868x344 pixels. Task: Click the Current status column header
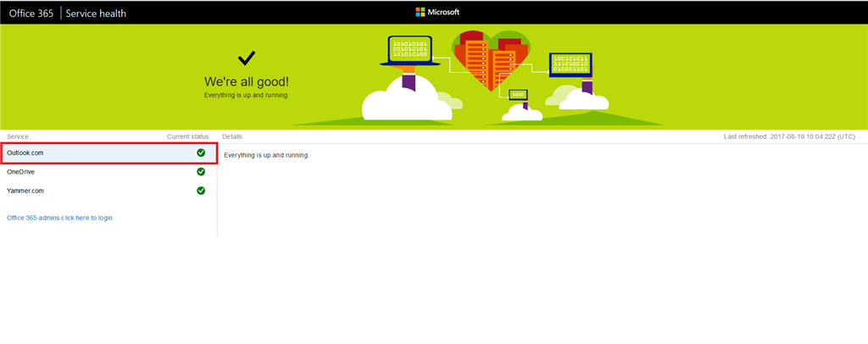pos(188,136)
